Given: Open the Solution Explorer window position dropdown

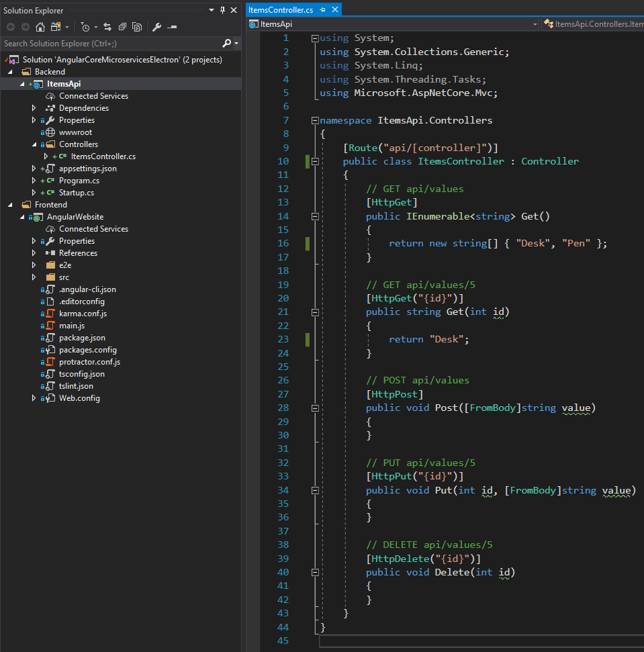Looking at the screenshot, I should point(212,10).
